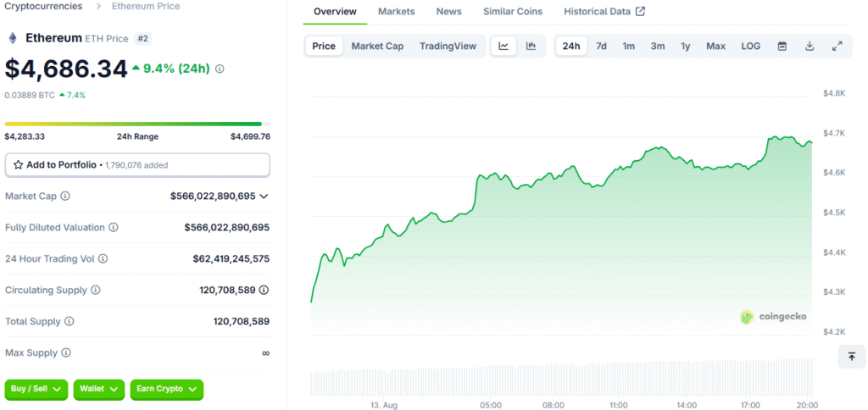Click the 13. Aug date label on chart axis
868x410 pixels.
pos(384,406)
